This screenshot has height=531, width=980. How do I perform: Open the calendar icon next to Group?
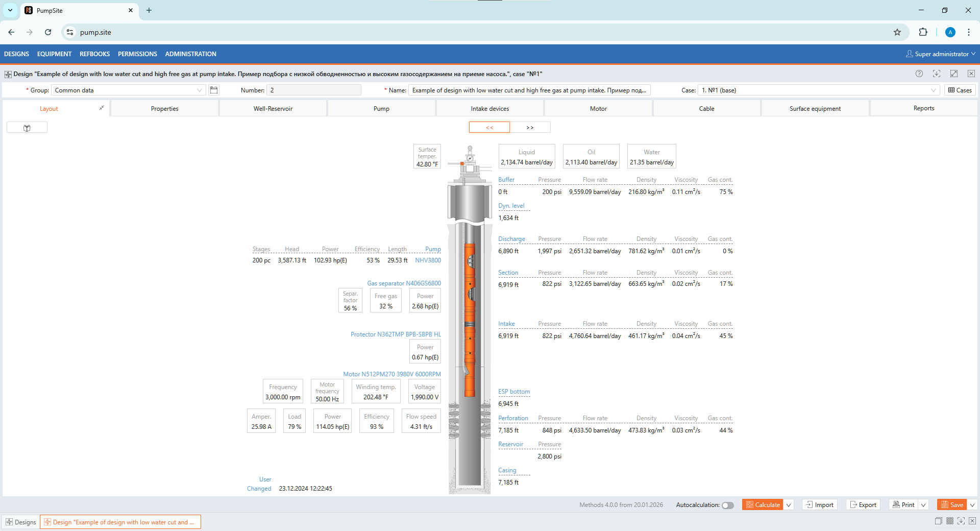[214, 90]
